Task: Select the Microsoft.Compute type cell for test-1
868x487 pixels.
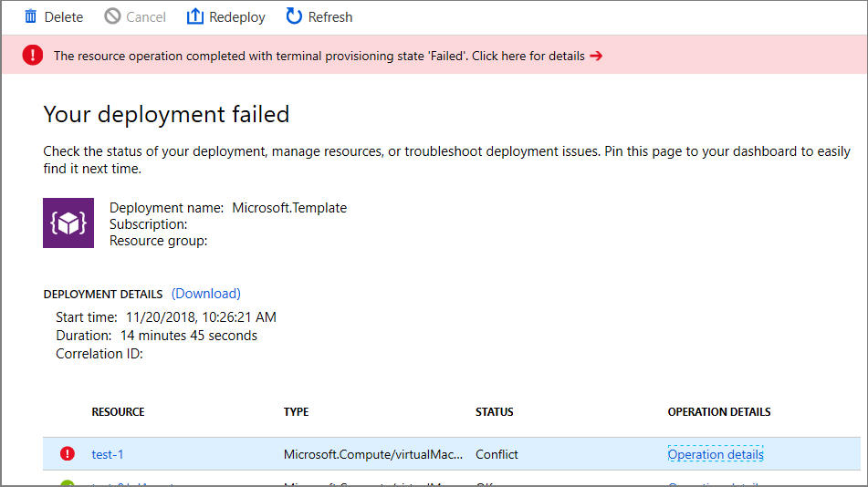Action: [x=373, y=454]
